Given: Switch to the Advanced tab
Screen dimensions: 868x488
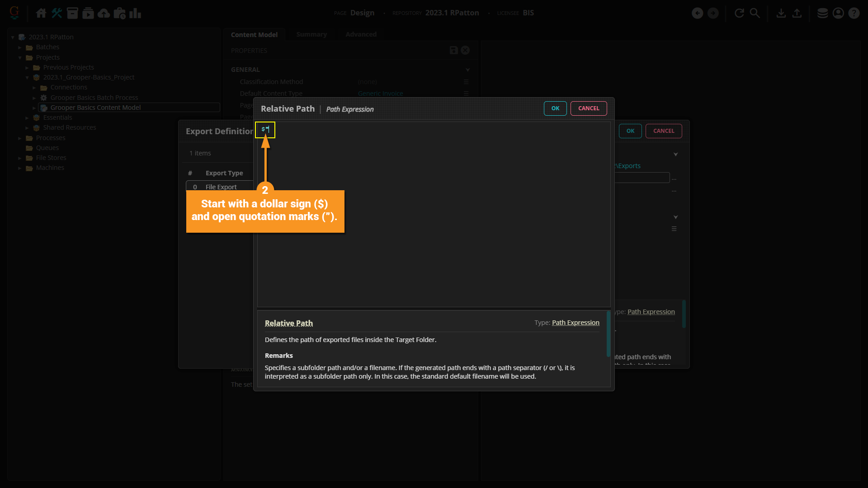Looking at the screenshot, I should 361,34.
